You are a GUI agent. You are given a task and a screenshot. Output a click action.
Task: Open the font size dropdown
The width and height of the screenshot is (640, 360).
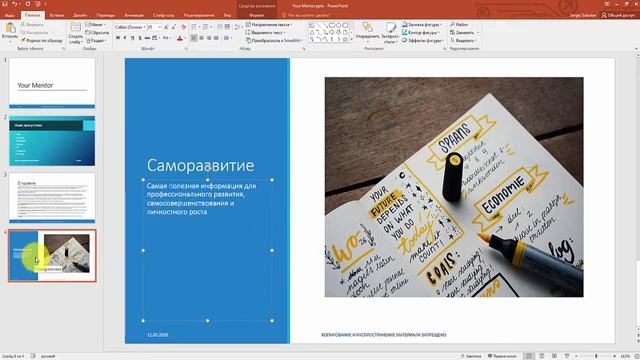click(x=153, y=27)
